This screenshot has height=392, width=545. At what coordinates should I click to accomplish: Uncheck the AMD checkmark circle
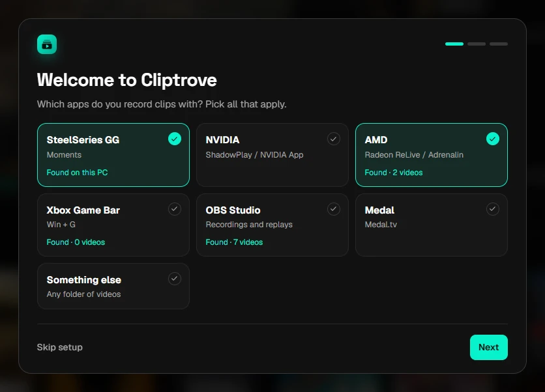click(492, 139)
